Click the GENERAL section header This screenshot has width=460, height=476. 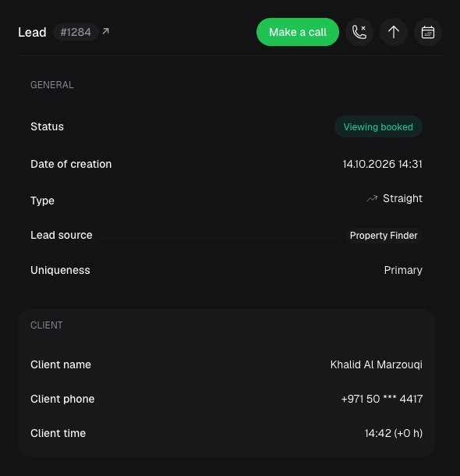coord(52,85)
